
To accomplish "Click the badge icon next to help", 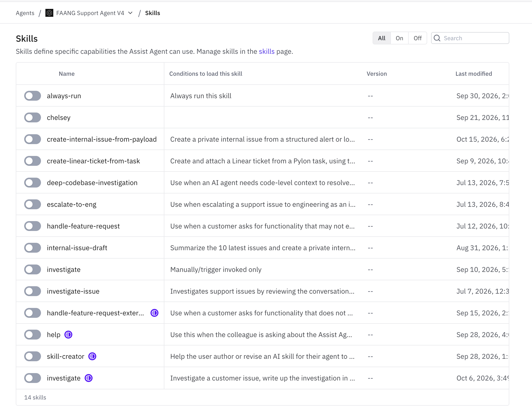I will pyautogui.click(x=68, y=335).
